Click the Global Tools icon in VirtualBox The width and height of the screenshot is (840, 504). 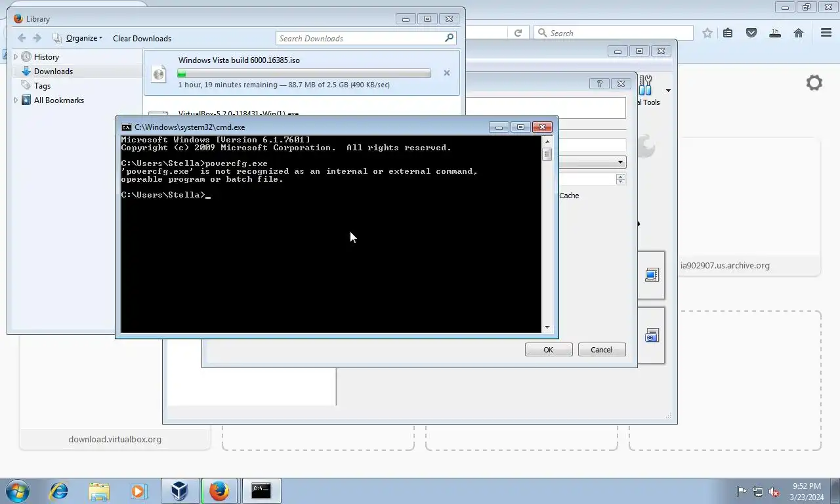(646, 85)
